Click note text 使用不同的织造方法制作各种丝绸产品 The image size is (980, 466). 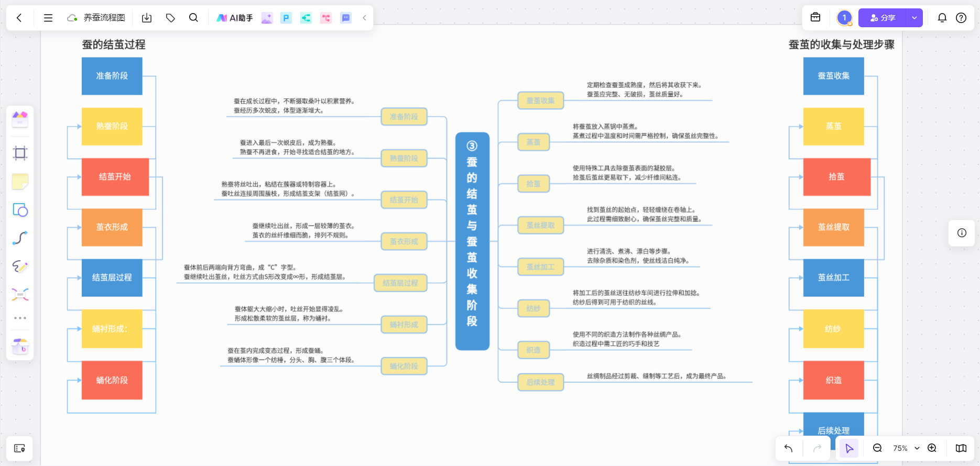[627, 334]
